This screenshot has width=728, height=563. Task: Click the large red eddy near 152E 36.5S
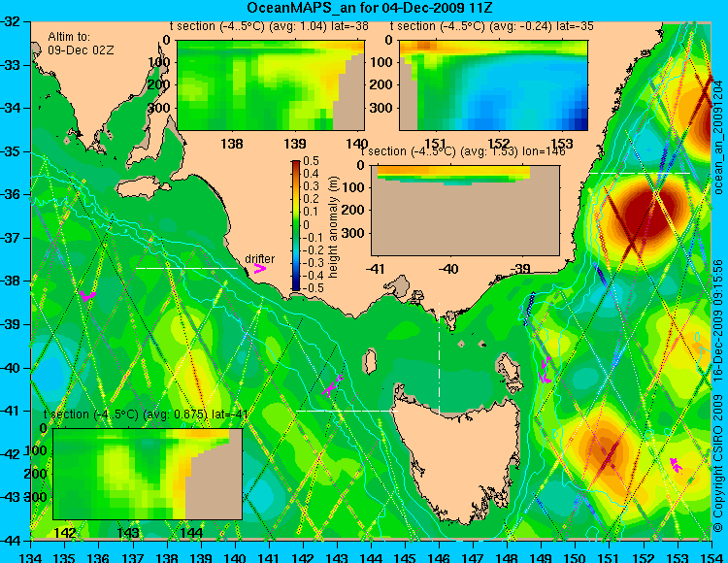pyautogui.click(x=646, y=215)
